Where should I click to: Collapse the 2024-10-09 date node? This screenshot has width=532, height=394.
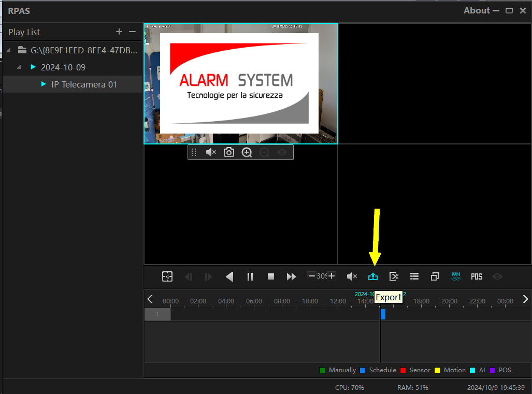pyautogui.click(x=19, y=67)
